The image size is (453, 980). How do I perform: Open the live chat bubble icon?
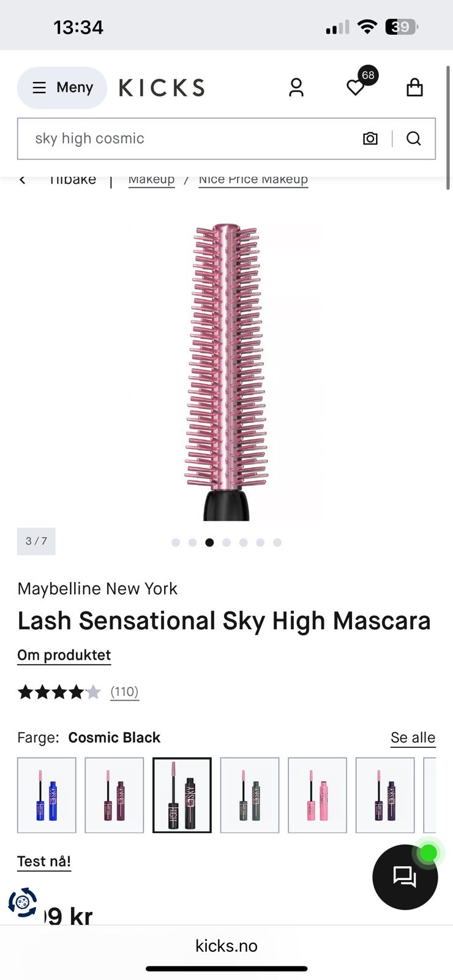coord(405,876)
